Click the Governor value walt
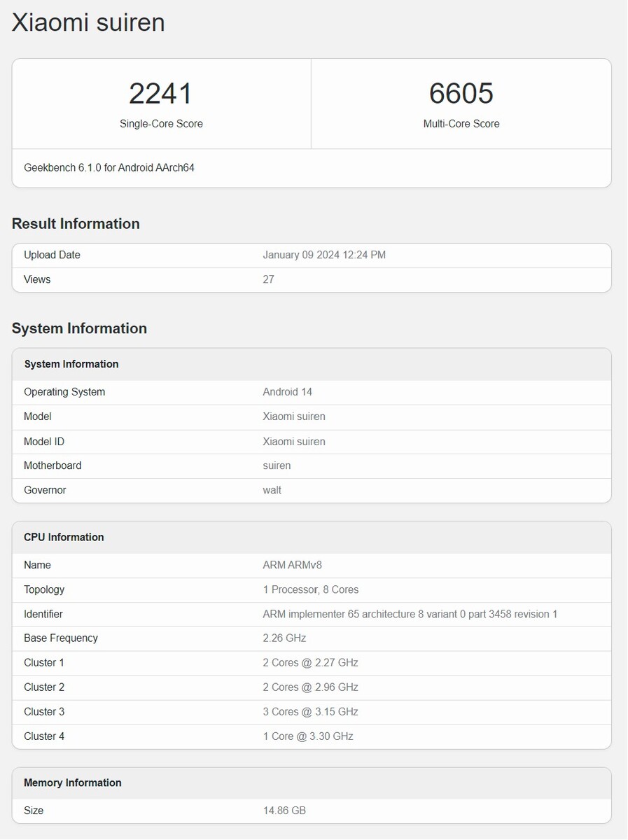Viewport: 628px width, 840px height. pyautogui.click(x=272, y=491)
